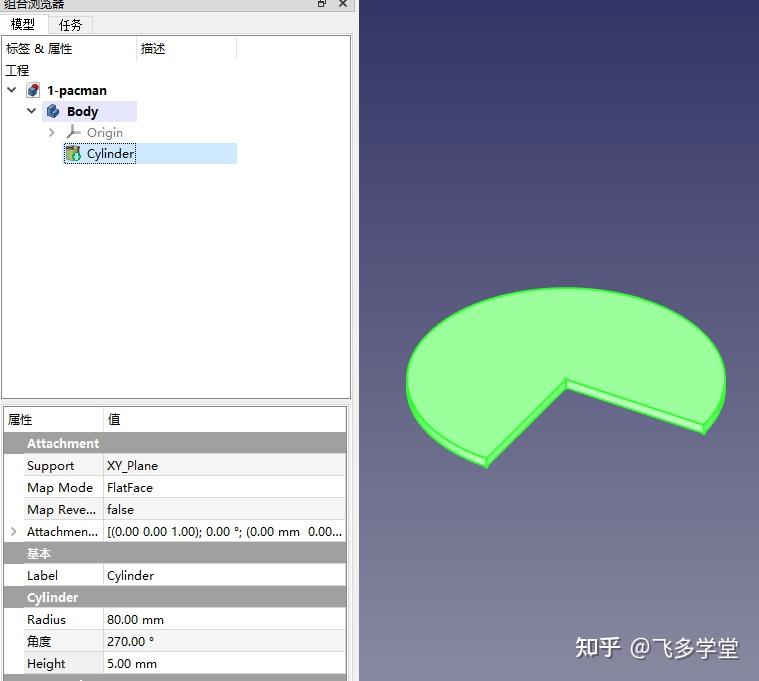Click the Origin axis icon
The height and width of the screenshot is (681, 759).
click(73, 132)
